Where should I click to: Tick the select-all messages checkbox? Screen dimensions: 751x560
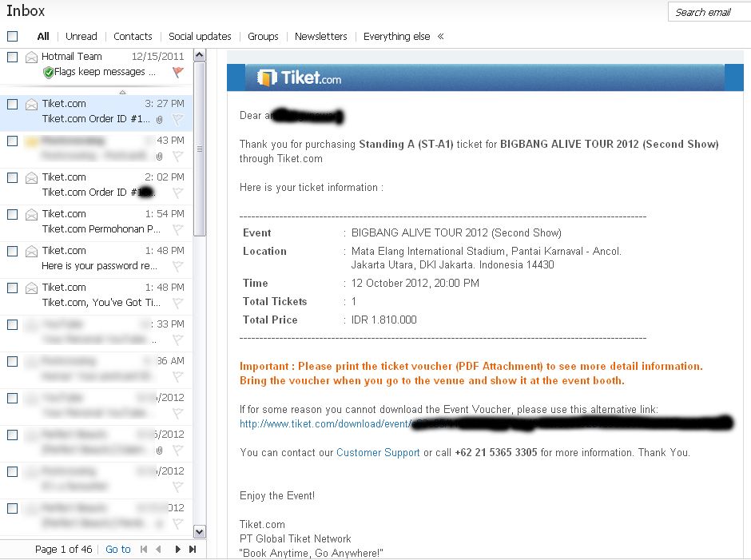(x=13, y=37)
